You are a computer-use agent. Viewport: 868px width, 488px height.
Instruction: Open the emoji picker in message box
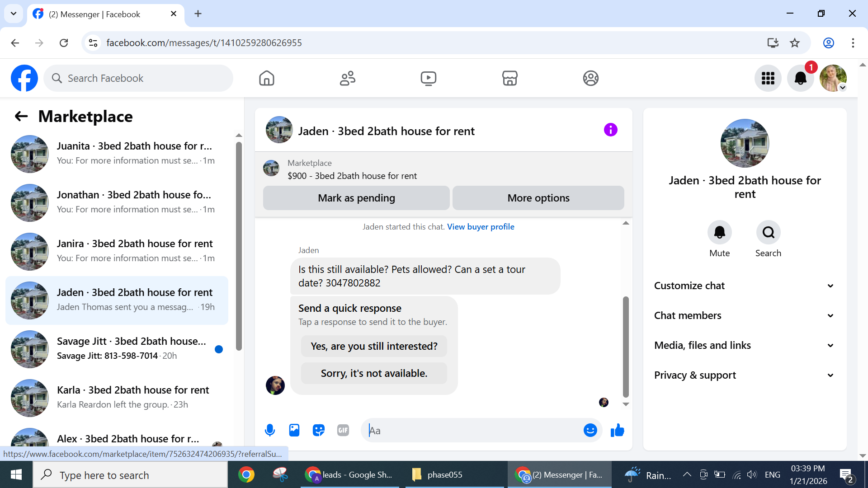(x=590, y=430)
